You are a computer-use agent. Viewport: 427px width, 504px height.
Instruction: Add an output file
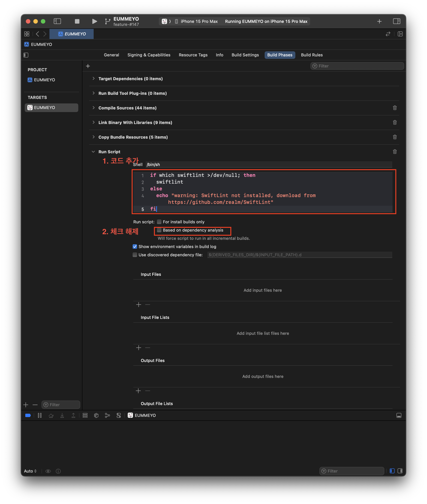pyautogui.click(x=138, y=390)
